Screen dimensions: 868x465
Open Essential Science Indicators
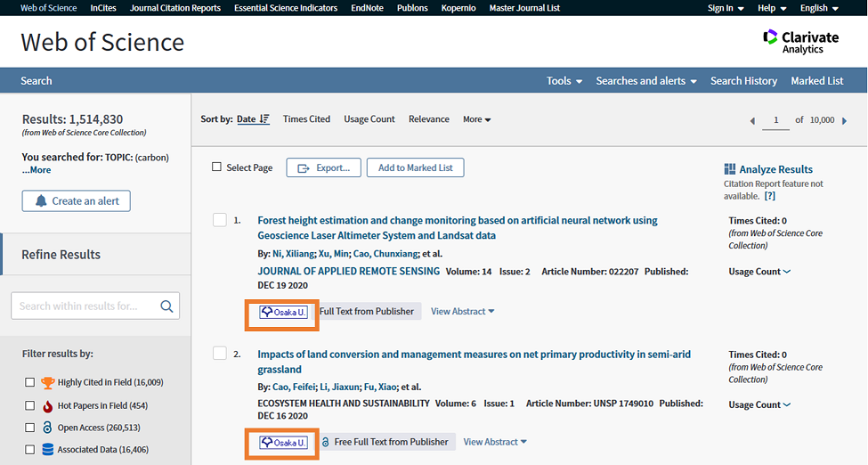pos(286,8)
